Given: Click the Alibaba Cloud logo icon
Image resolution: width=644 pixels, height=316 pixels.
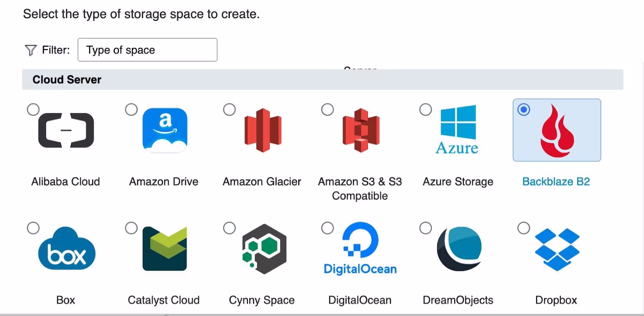Looking at the screenshot, I should click(66, 130).
